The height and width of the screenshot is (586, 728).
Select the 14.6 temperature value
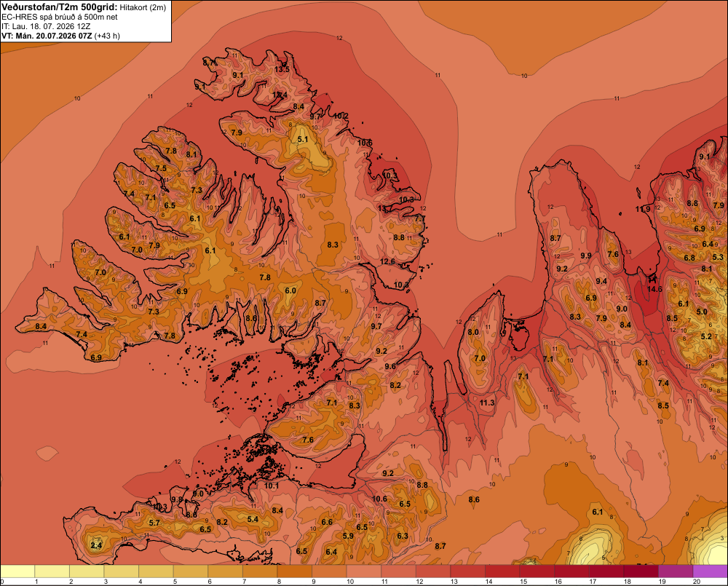(654, 289)
